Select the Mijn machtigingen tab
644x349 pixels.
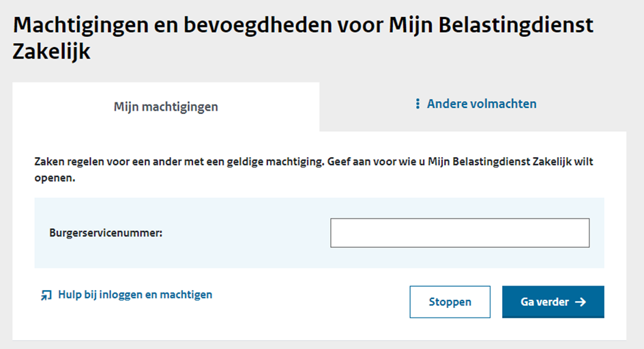pos(166,107)
